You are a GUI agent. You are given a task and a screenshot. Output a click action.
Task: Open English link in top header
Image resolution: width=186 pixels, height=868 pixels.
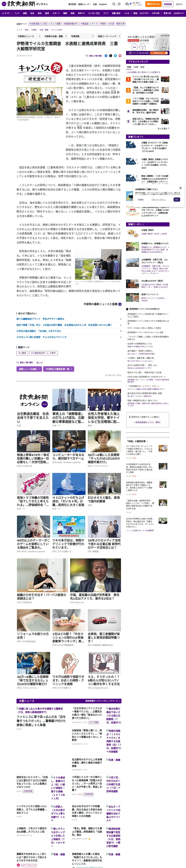(x=103, y=4)
